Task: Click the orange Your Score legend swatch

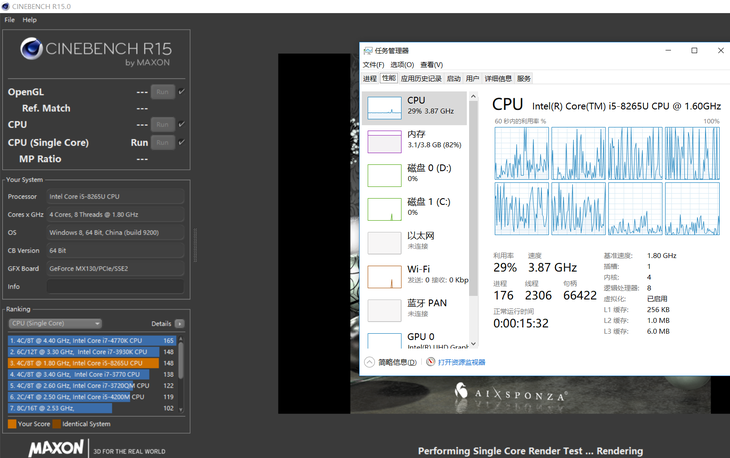Action: pyautogui.click(x=12, y=424)
